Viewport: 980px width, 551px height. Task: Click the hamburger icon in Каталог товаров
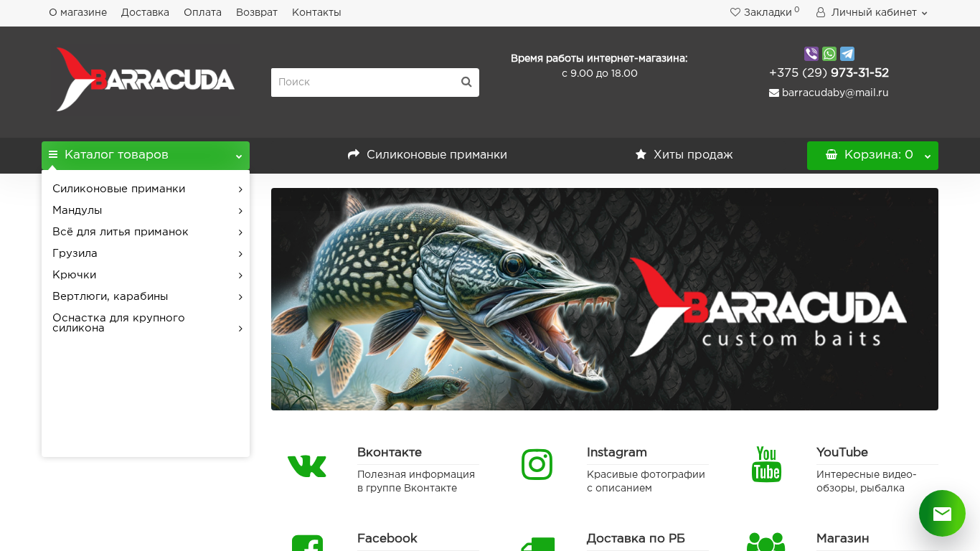53,154
